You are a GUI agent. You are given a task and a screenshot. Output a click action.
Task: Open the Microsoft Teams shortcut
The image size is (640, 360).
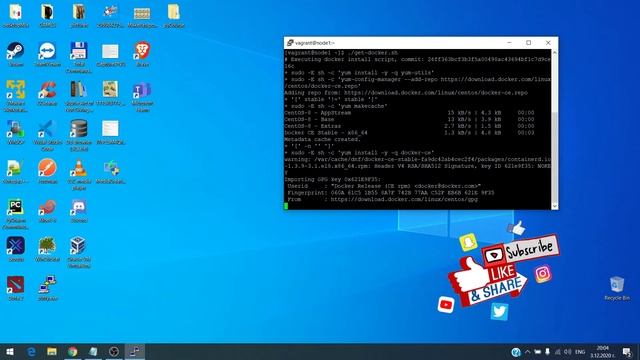142,97
